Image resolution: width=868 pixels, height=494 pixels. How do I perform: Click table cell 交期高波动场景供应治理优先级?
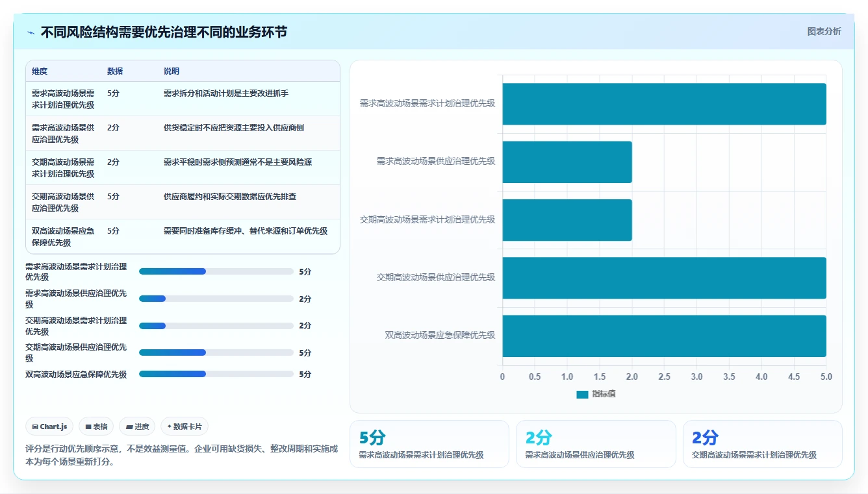pos(63,203)
